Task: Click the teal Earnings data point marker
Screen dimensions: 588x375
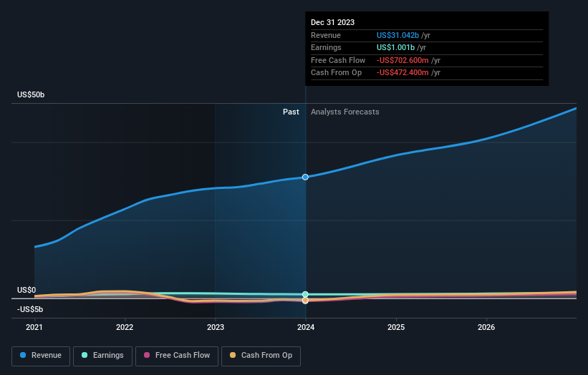Action: tap(305, 294)
